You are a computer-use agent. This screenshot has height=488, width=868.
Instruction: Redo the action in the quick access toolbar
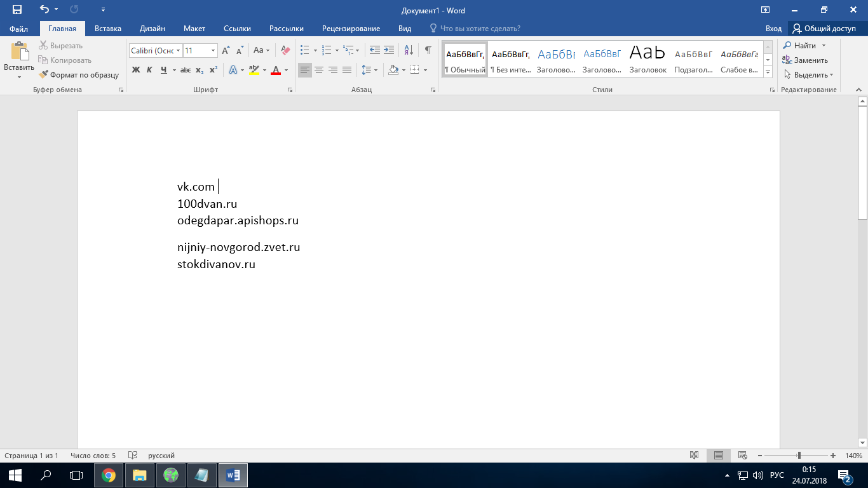(x=74, y=10)
